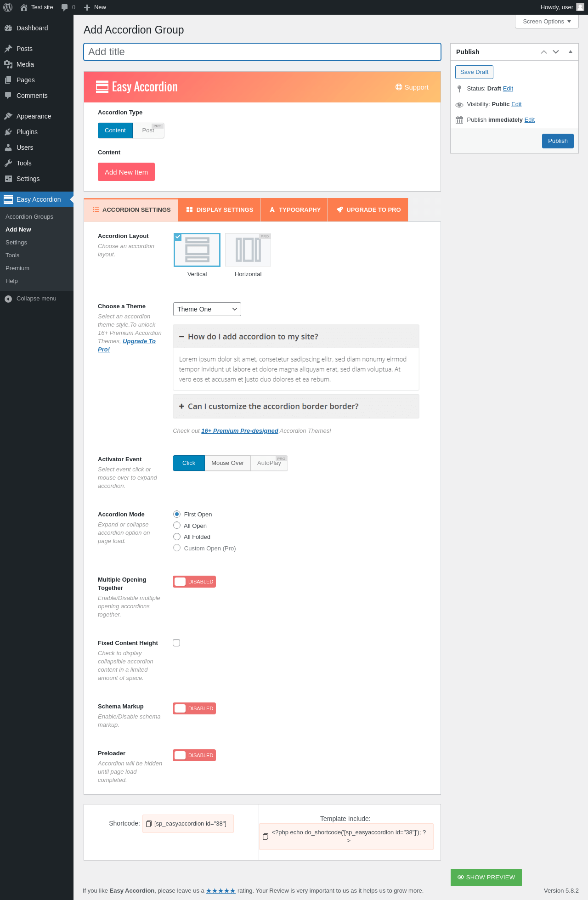Click the Posts pushpin icon
The image size is (588, 900).
tap(8, 49)
